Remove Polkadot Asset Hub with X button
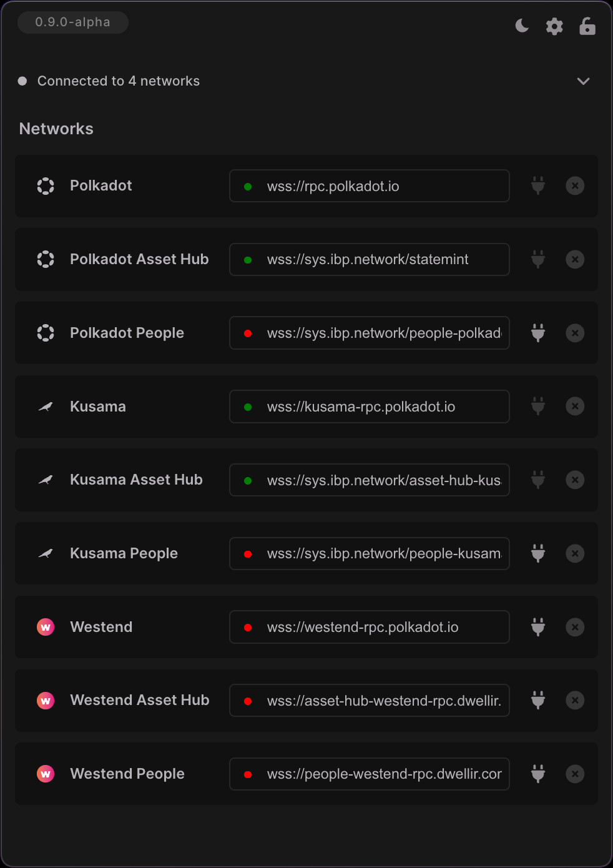 (x=575, y=259)
